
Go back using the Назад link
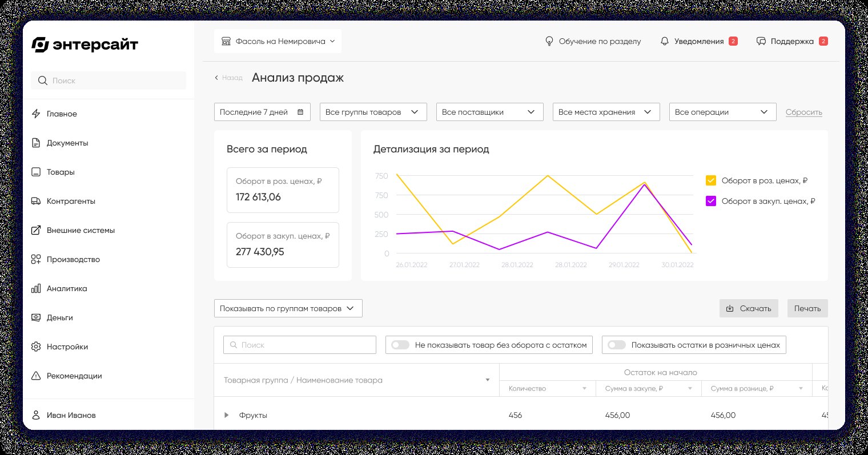229,78
